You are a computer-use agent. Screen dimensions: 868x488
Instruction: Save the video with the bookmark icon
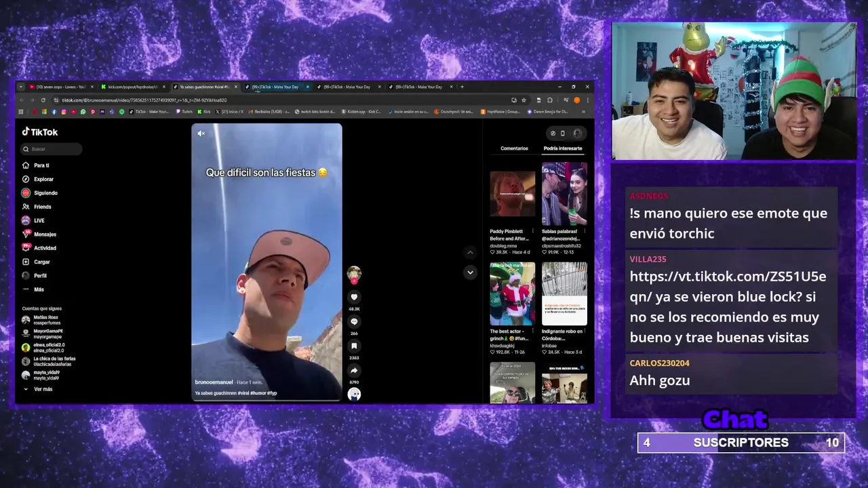tap(354, 346)
